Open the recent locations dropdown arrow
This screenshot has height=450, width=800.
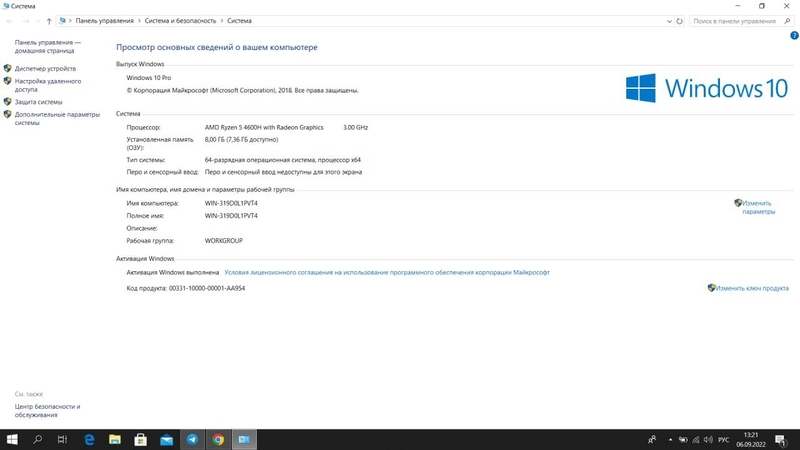[x=36, y=20]
